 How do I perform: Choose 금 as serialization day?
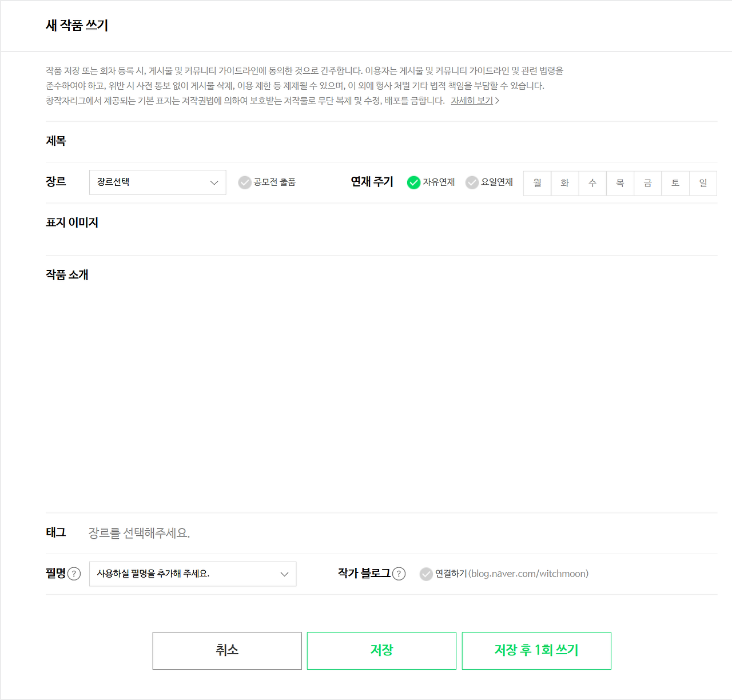coord(648,183)
